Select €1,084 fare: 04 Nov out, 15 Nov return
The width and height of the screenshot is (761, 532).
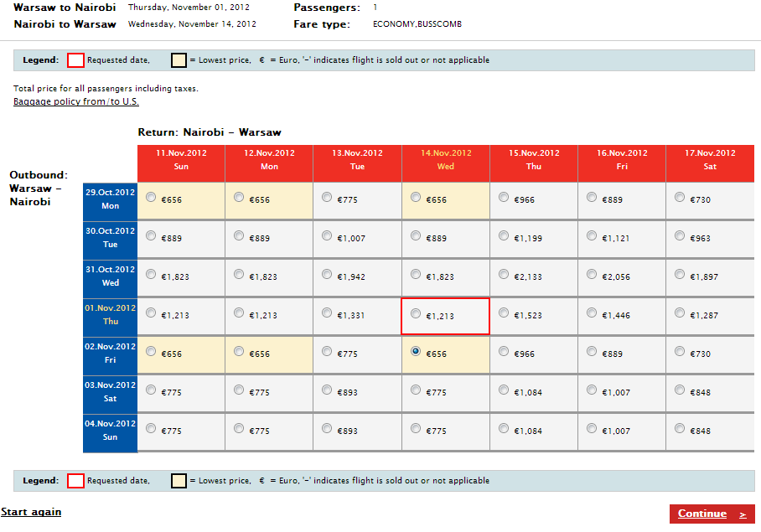pos(504,428)
